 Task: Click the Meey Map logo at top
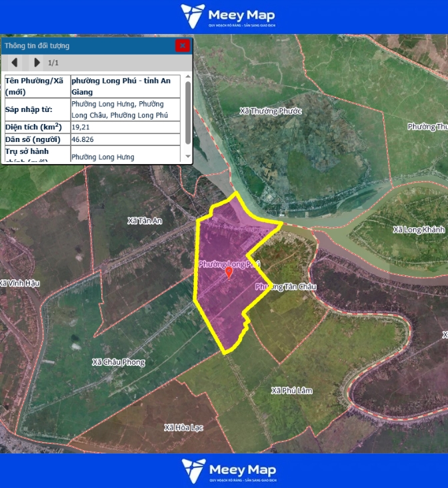pyautogui.click(x=227, y=16)
